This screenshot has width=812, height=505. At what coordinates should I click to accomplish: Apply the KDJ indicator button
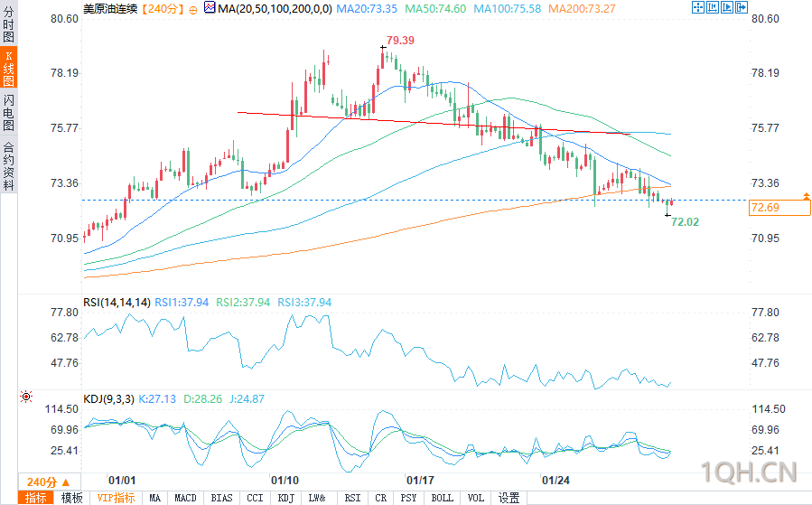coord(285,498)
